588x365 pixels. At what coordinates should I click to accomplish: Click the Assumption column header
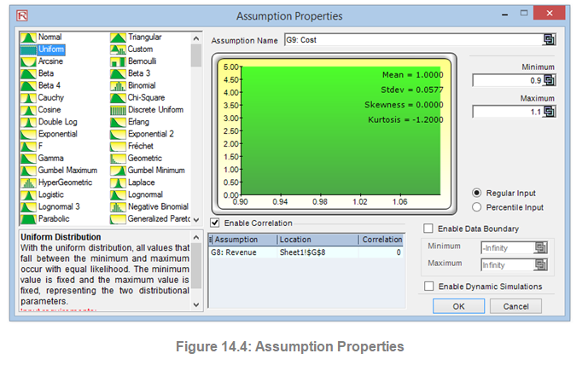[245, 240]
